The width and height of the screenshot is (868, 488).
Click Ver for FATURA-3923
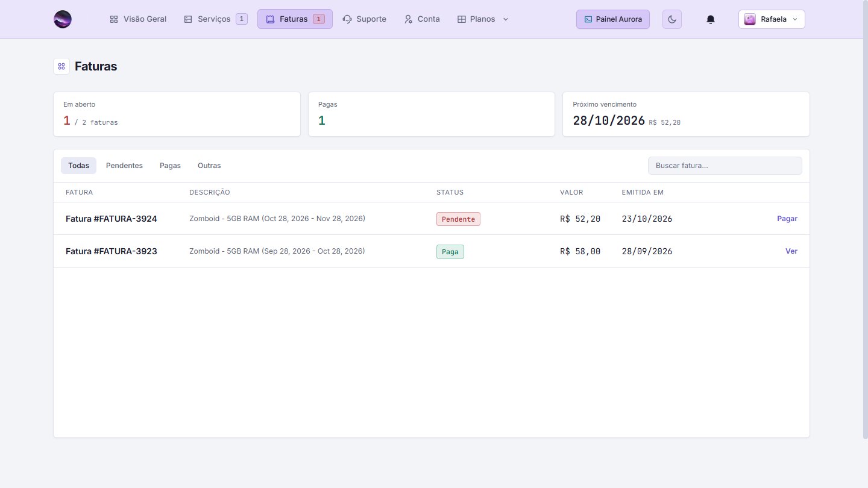click(x=791, y=251)
